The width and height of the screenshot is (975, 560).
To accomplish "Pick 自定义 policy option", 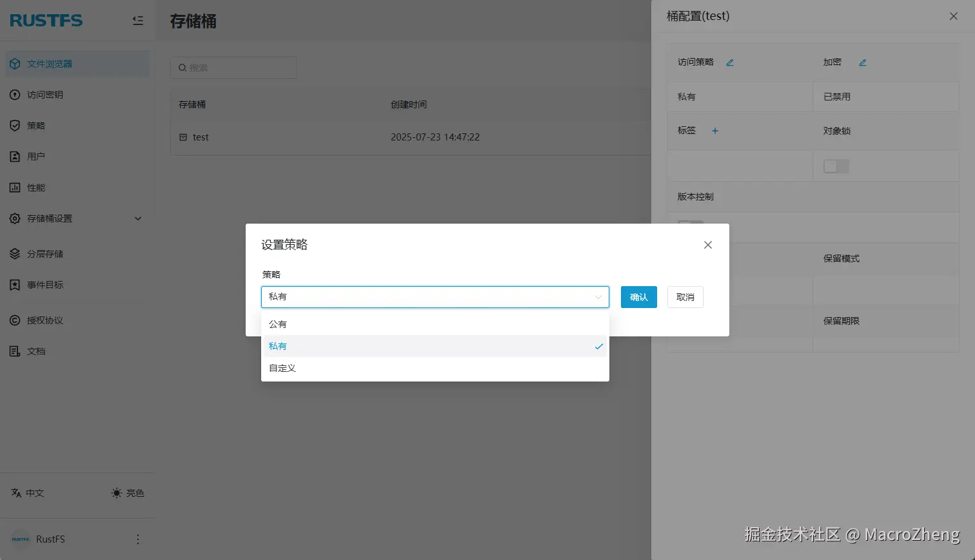I will click(435, 368).
